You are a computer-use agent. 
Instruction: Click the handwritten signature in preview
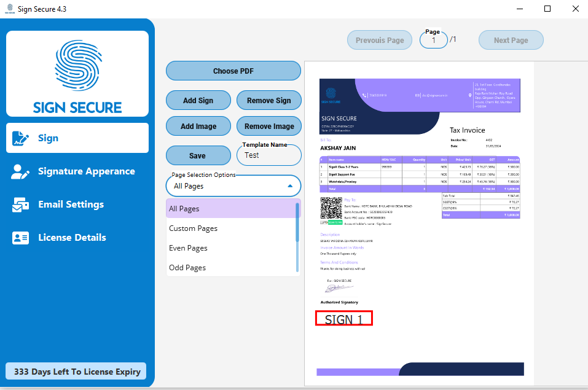pyautogui.click(x=339, y=288)
